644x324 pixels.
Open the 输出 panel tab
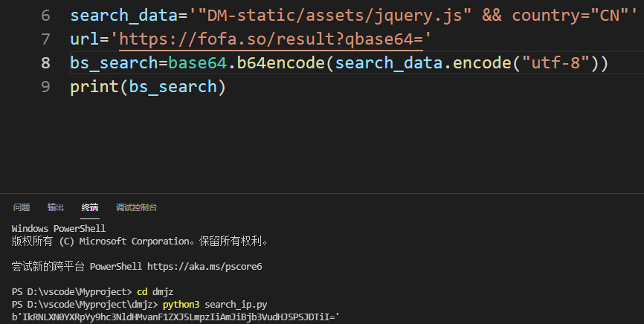click(56, 207)
